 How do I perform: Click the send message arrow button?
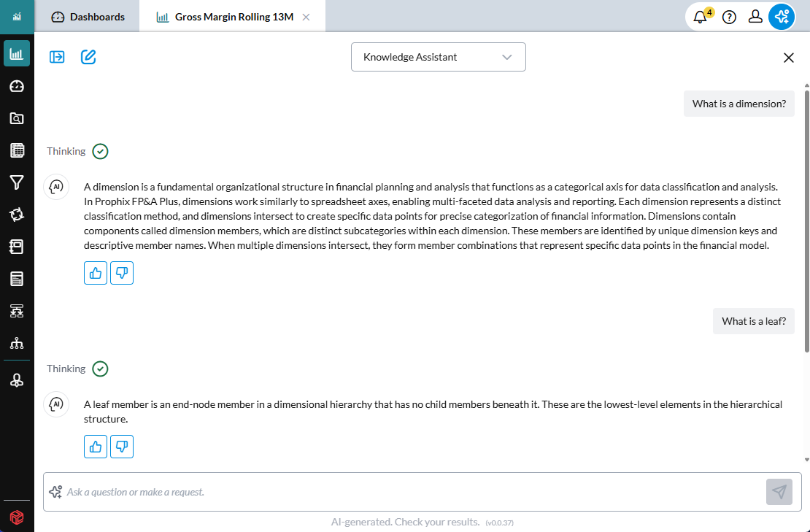779,492
